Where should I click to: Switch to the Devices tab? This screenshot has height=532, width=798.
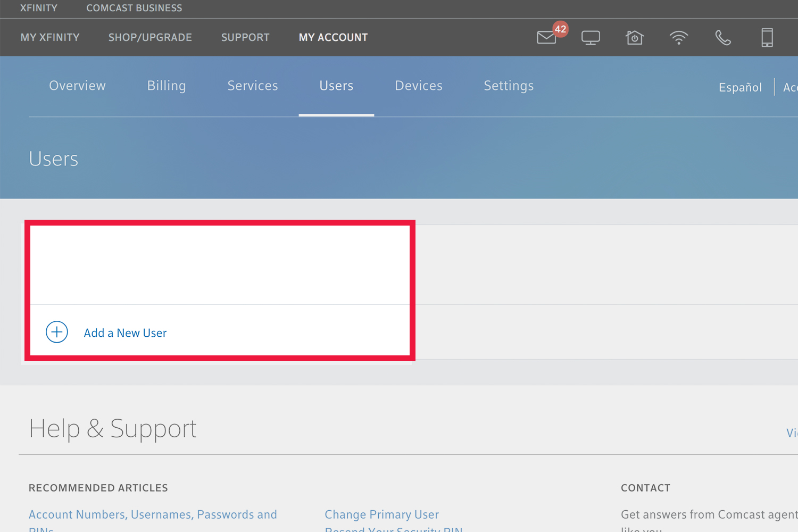419,86
